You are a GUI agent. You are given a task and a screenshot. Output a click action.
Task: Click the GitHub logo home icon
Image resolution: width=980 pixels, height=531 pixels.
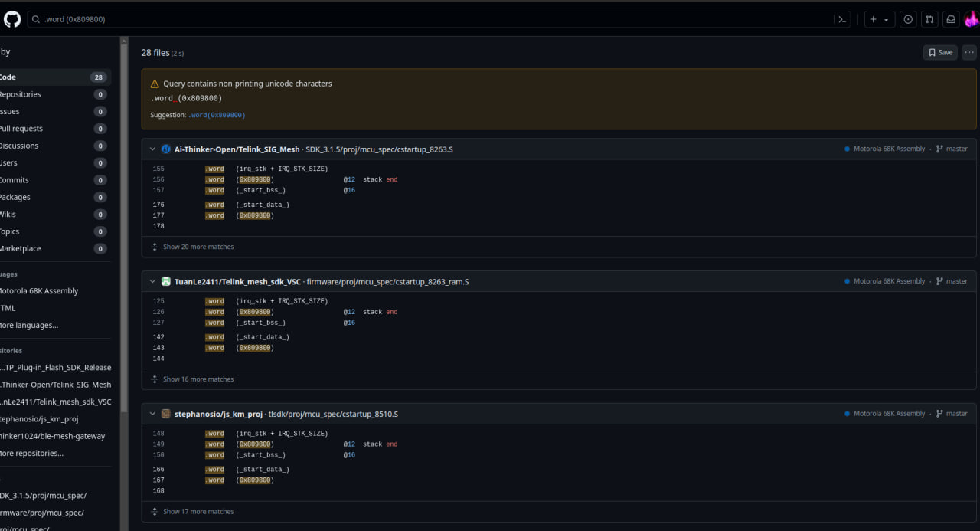[x=12, y=19]
